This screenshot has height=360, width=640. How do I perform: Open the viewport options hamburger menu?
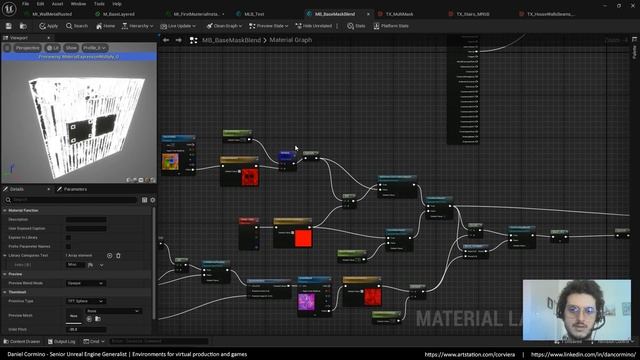7,48
